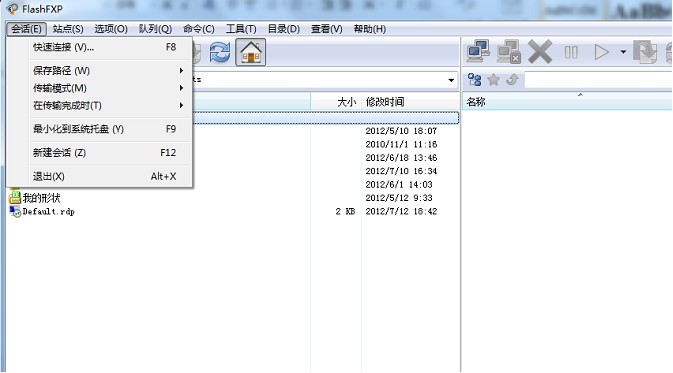The image size is (673, 373).
Task: Click the large X abort icon
Action: pos(540,52)
